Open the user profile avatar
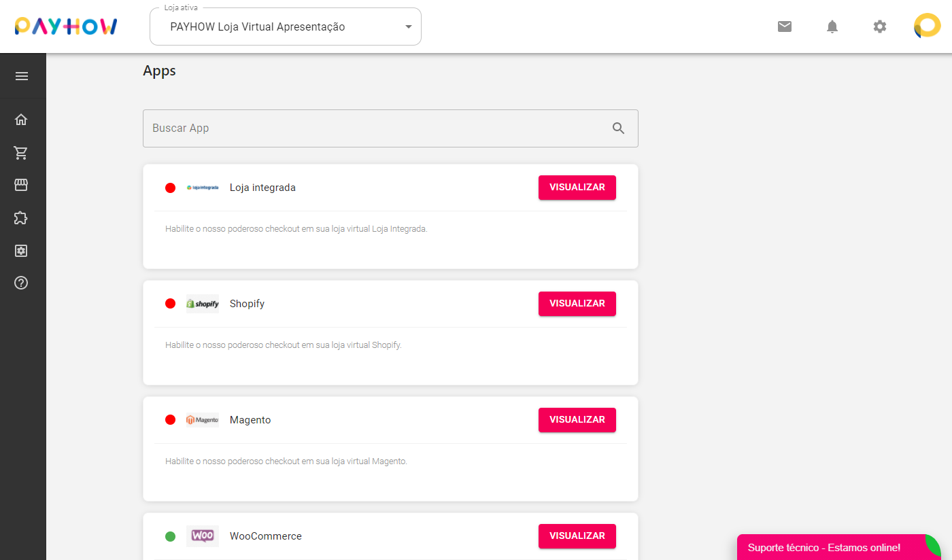Image resolution: width=952 pixels, height=560 pixels. click(x=928, y=27)
